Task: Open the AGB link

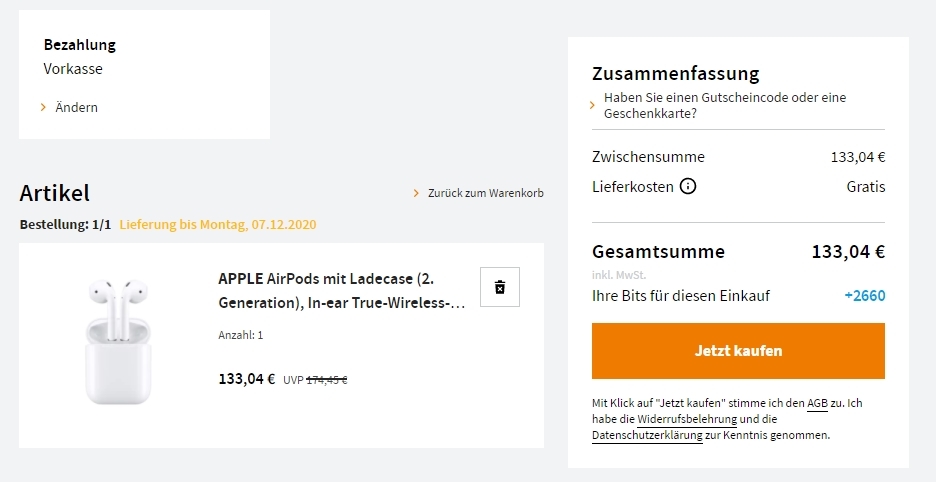Action: coord(818,403)
